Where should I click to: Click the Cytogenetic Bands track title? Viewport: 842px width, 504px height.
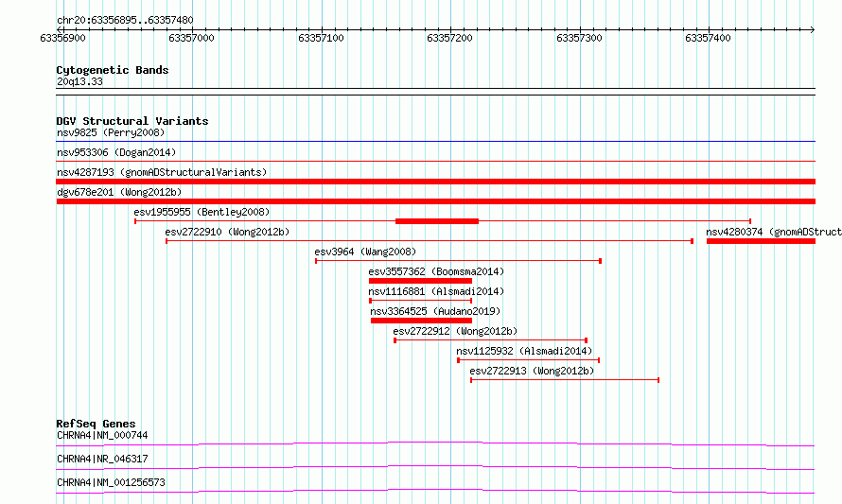(113, 70)
